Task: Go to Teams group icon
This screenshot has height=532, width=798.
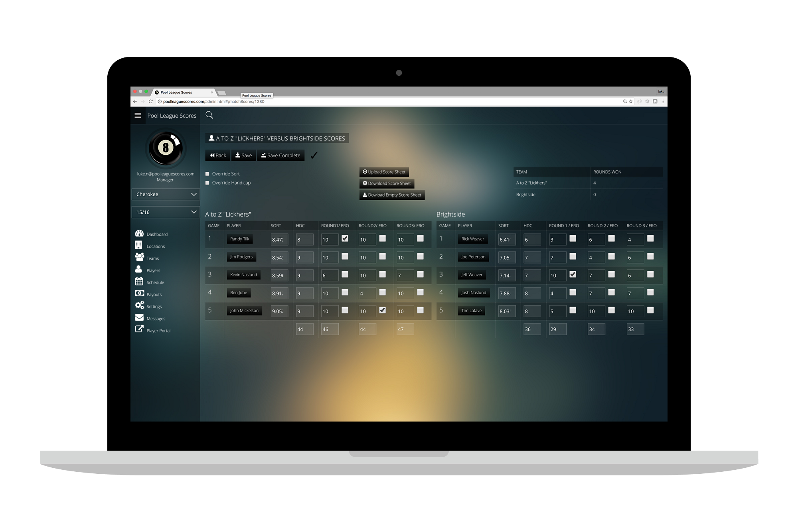Action: [x=139, y=257]
